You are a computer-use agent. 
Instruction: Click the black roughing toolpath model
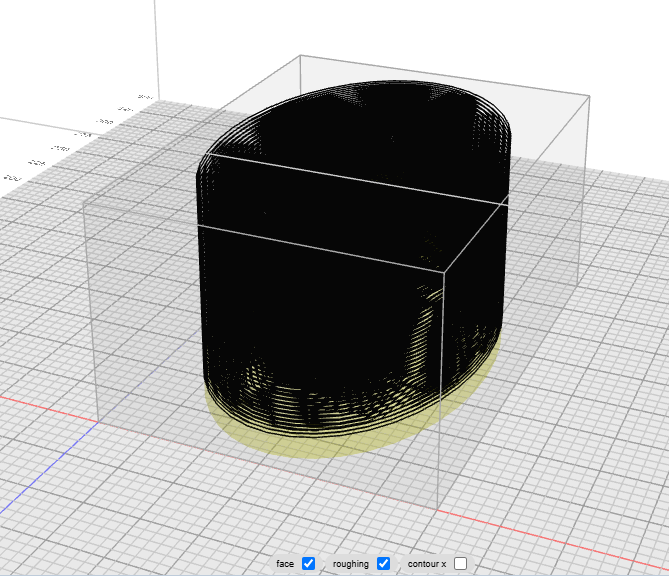(x=353, y=259)
